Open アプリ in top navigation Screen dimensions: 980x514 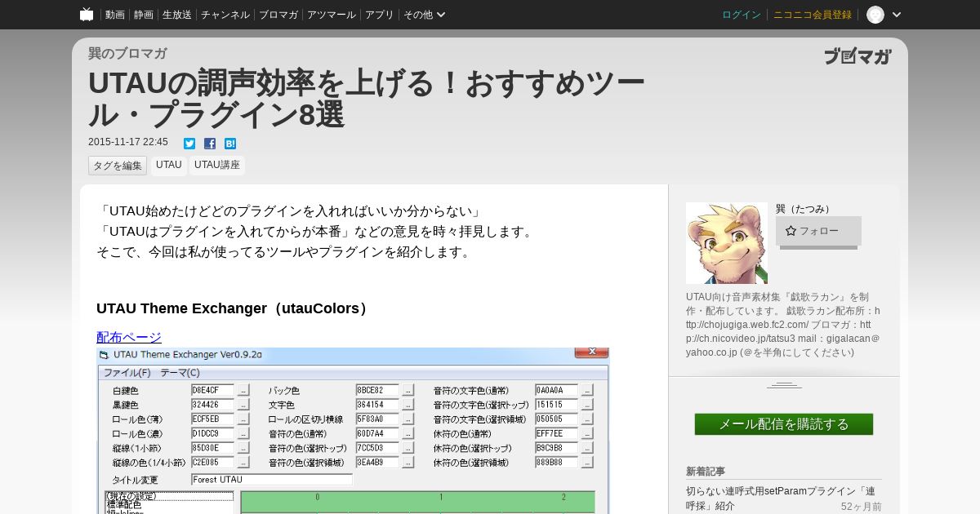pos(379,15)
